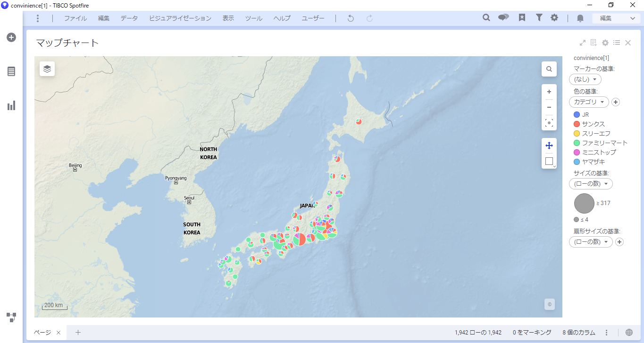
Task: Click the Undo arrow icon
Action: (x=351, y=18)
